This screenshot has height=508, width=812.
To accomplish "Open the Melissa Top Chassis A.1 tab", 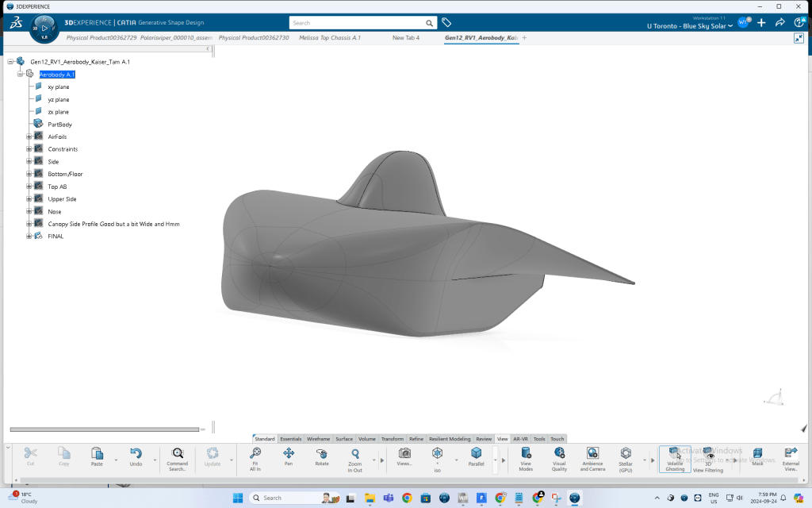I will point(328,37).
